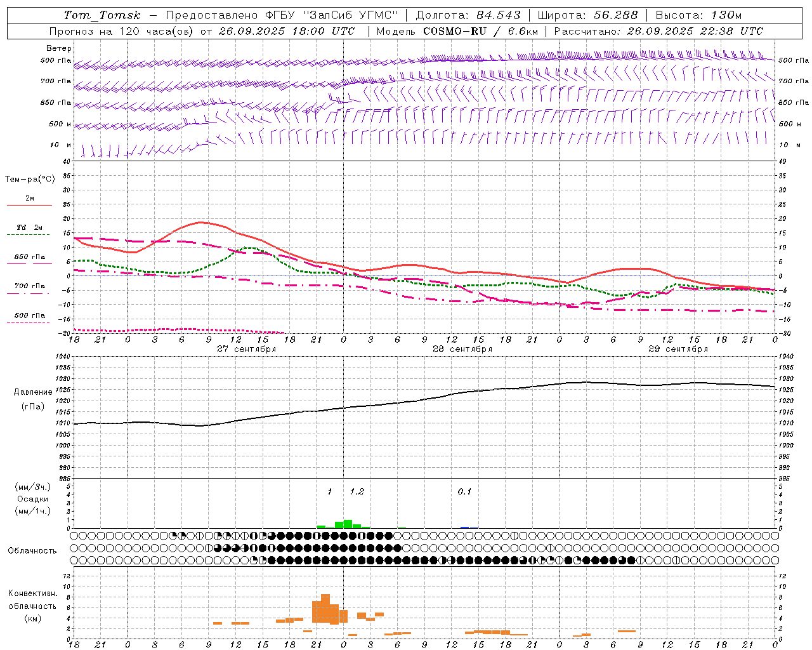The width and height of the screenshot is (812, 650).
Task: Click the "Облачность" cloud cover label
Action: pyautogui.click(x=32, y=550)
